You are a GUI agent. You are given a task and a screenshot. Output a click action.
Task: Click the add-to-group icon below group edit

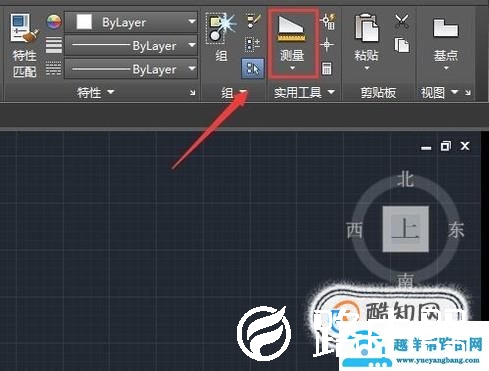pyautogui.click(x=252, y=45)
